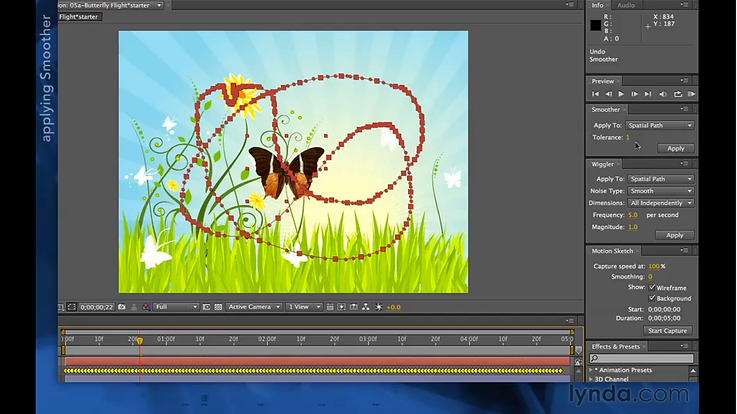
Task: Toggle the toggle-mask region rectangle icon
Action: coord(71,307)
